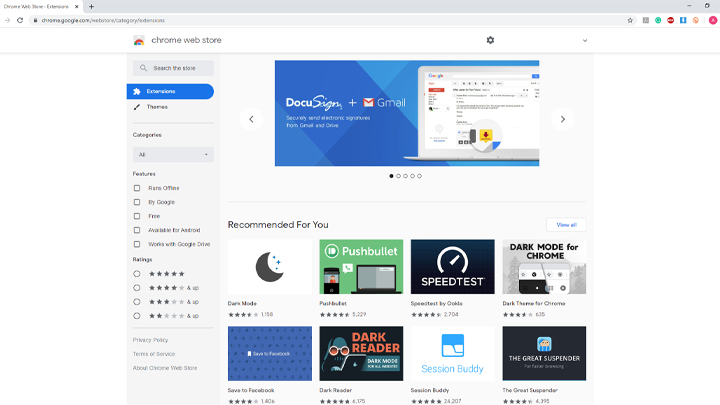
Task: Open Chrome menu with three dots
Action: point(712,20)
